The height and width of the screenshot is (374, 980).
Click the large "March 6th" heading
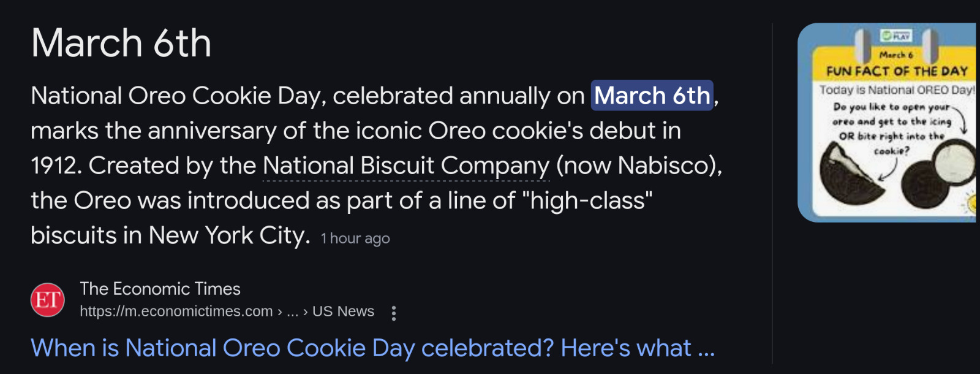point(121,43)
